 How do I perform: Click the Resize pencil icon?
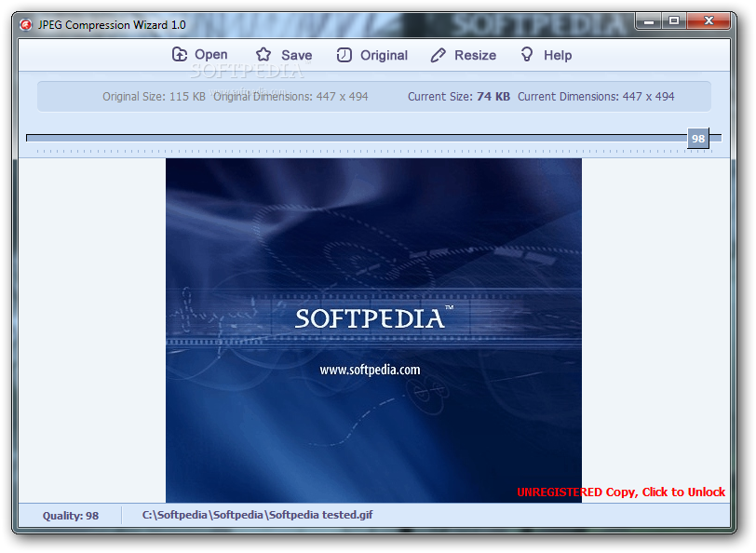[438, 55]
